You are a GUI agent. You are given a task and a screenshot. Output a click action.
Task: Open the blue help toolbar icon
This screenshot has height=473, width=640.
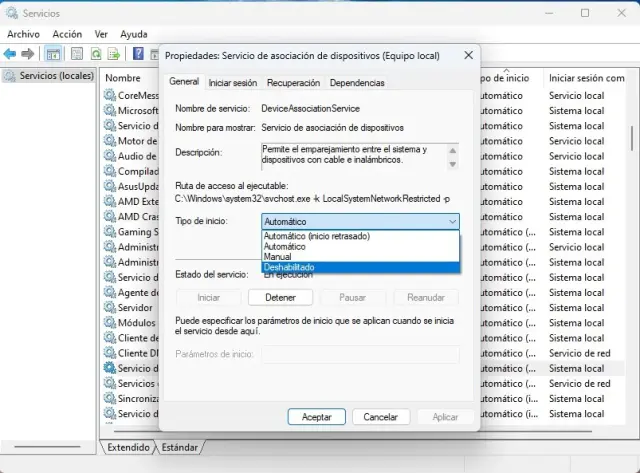point(138,53)
